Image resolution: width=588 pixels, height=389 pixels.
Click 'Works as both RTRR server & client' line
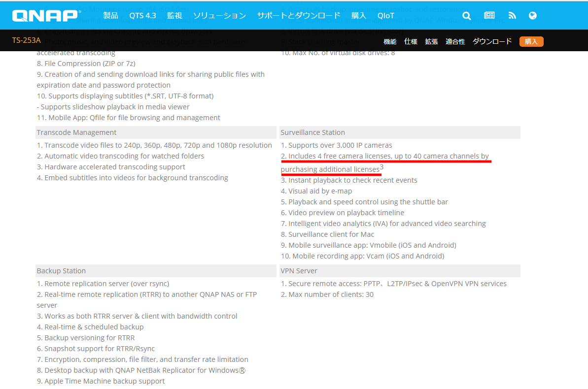(137, 316)
